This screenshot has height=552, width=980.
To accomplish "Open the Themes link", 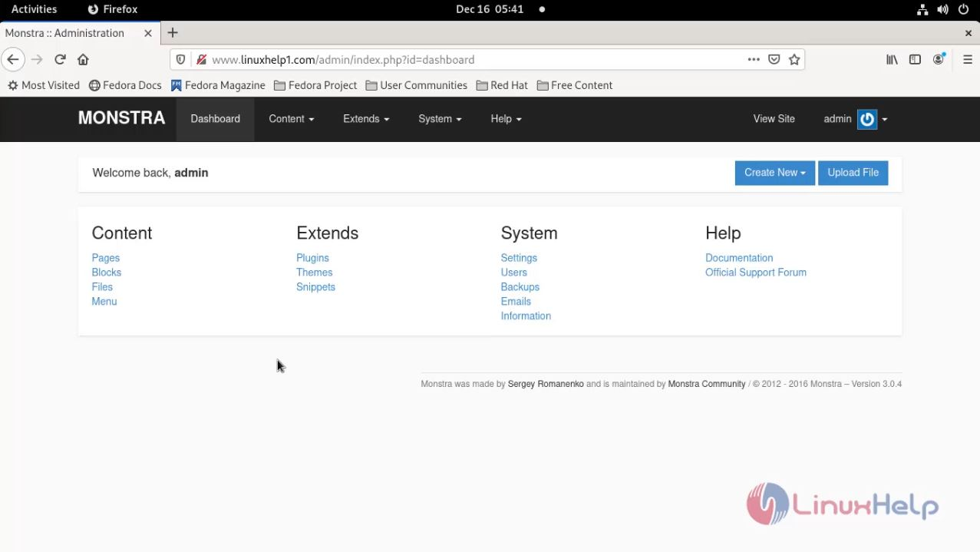I will 315,273.
